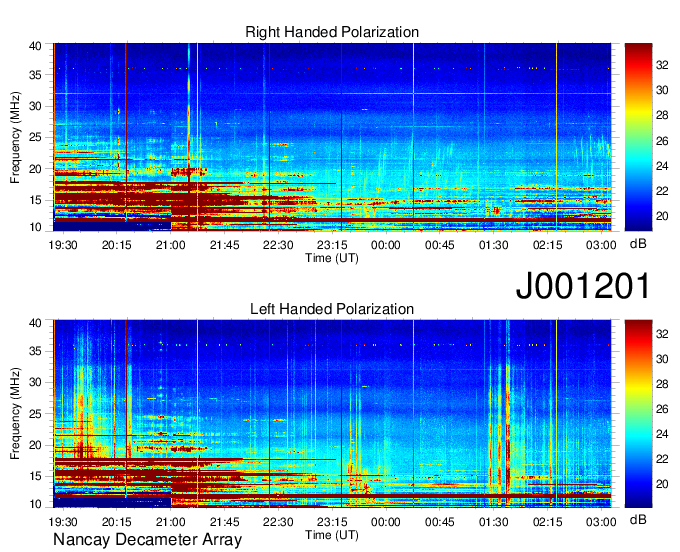Click the 20 MHz tick of Right Handed plot
Screen dimensions: 680x552
point(35,169)
